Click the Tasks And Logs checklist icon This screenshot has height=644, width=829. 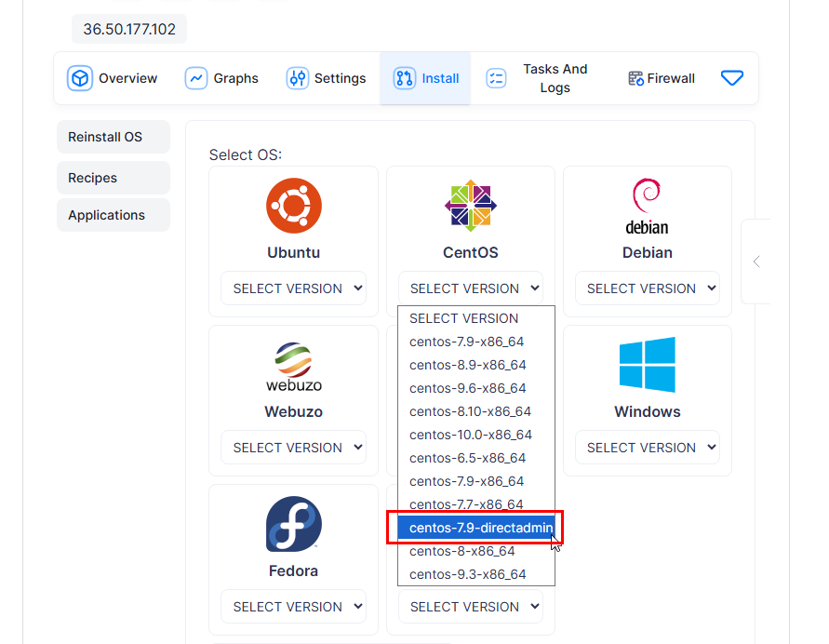(496, 78)
